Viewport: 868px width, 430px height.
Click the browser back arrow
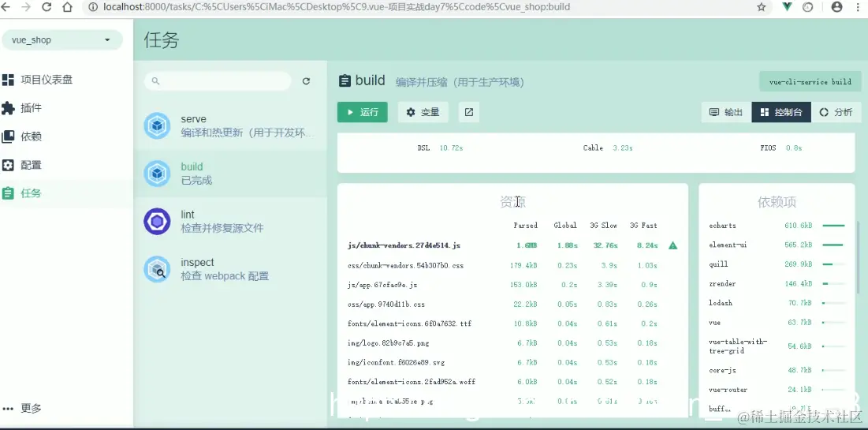[x=6, y=7]
